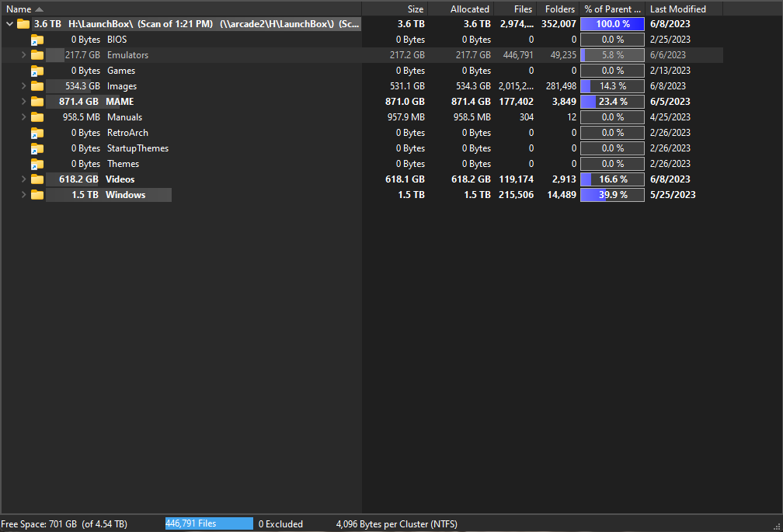
Task: Collapse the H:\LaunchBox root node
Action: [x=9, y=24]
